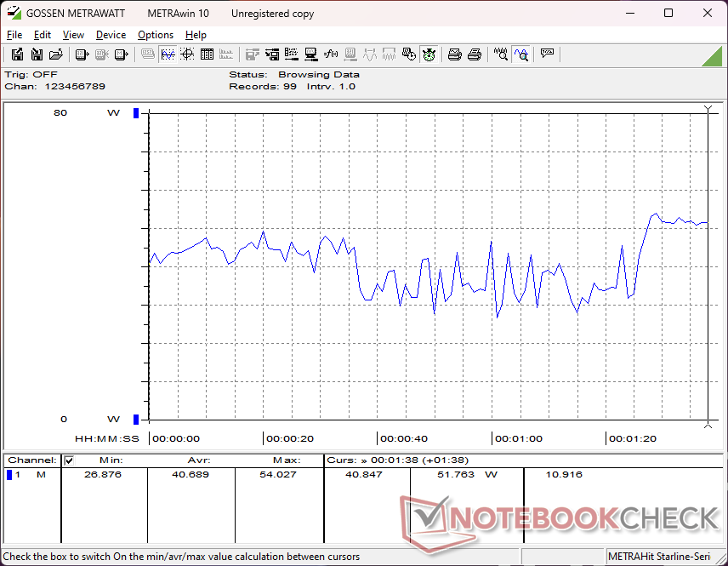Click the import-to-disk icon
This screenshot has width=728, height=566.
37,54
